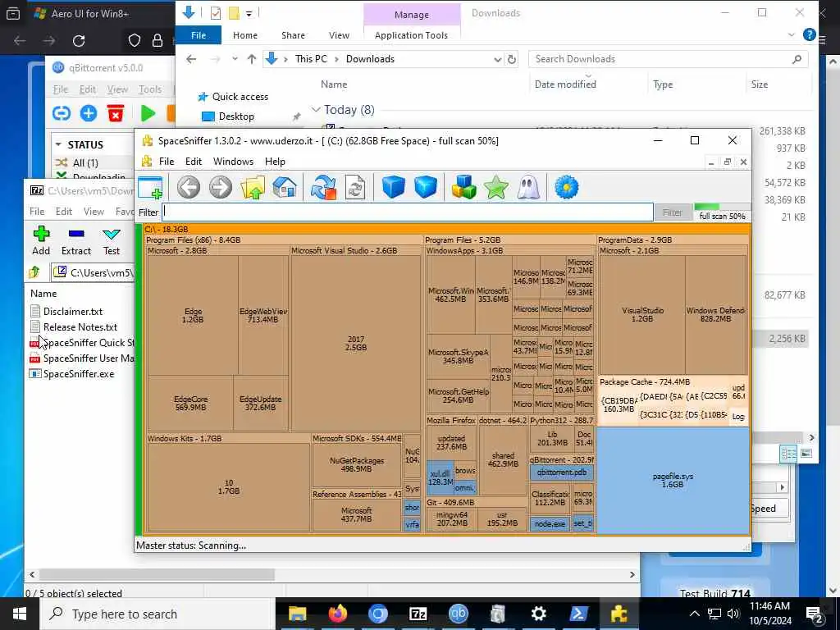840x630 pixels.
Task: Click the SpaceSniffer Filter text field
Action: click(408, 212)
